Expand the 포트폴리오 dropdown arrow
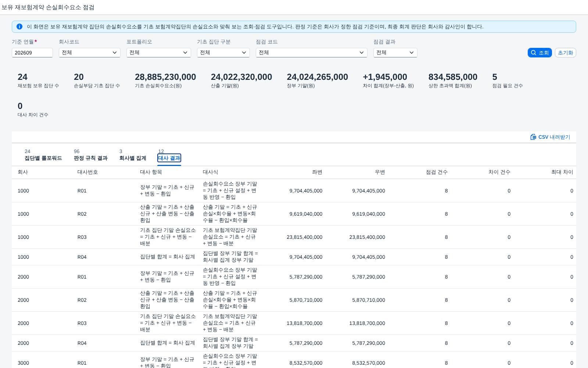Screen dimensions: 588x368 (185, 53)
